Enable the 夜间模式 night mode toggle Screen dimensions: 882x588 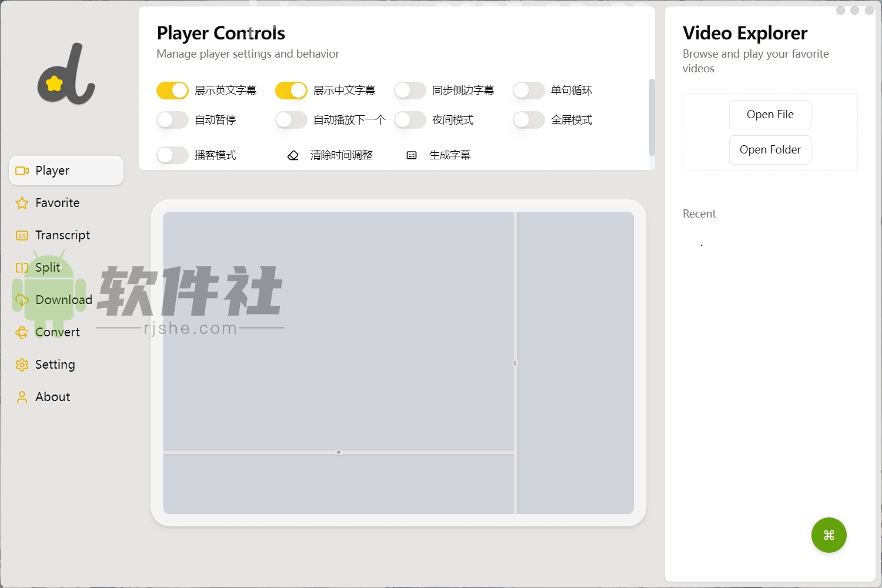(x=410, y=119)
